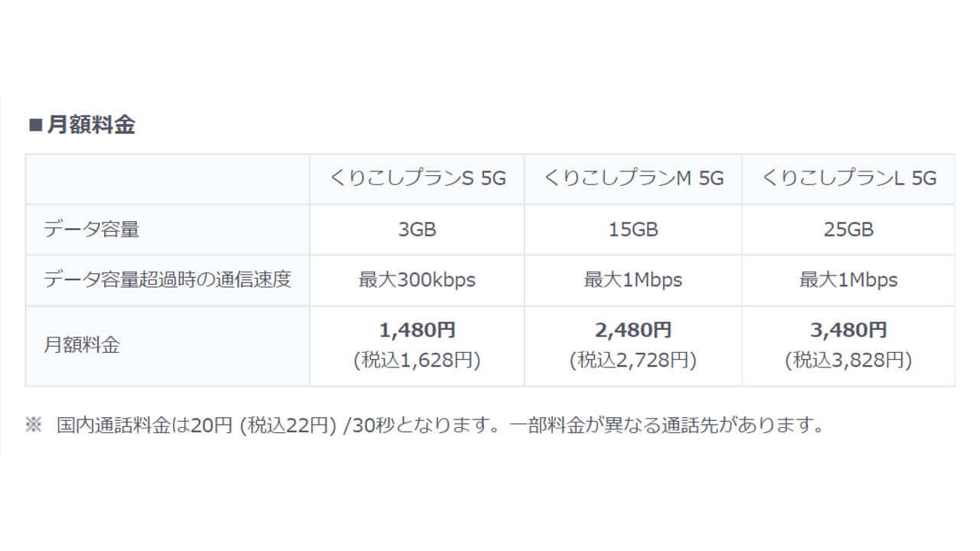Click 最大1Mbps in the Plan M column

click(633, 280)
